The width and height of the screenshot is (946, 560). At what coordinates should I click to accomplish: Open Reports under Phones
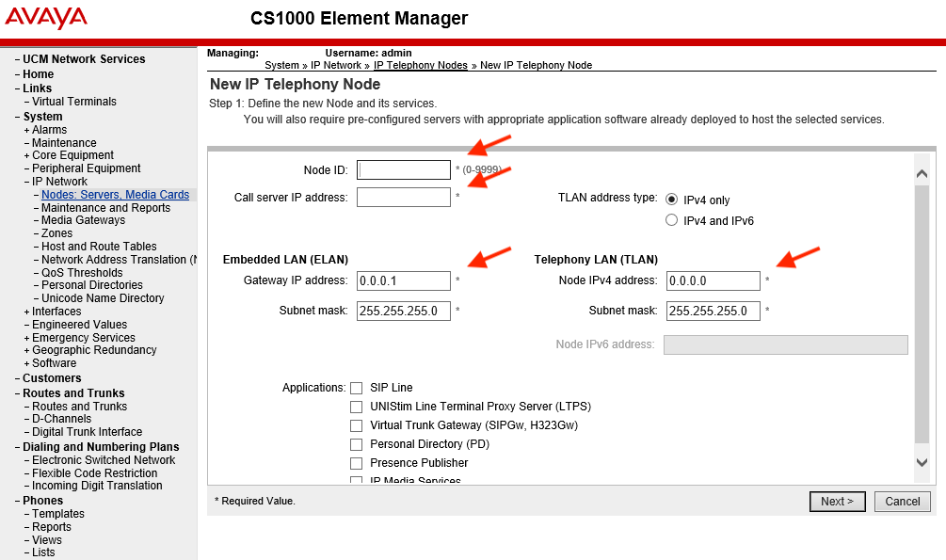click(51, 527)
